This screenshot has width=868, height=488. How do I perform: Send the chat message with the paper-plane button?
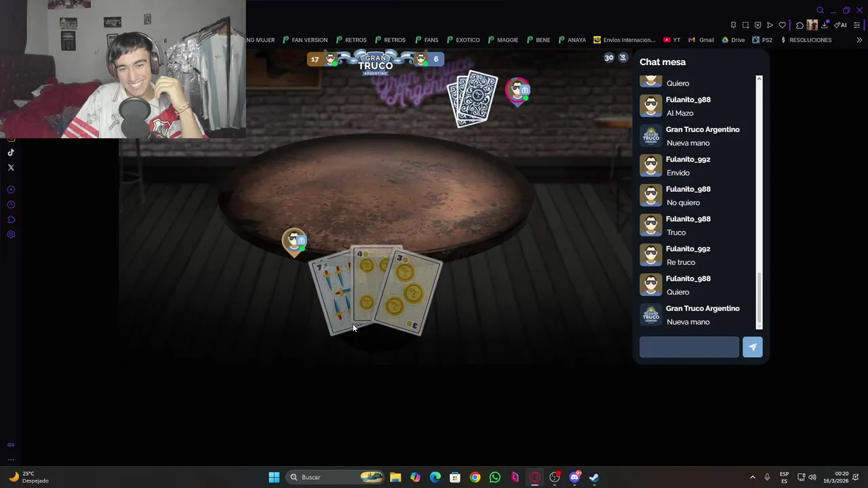point(753,347)
